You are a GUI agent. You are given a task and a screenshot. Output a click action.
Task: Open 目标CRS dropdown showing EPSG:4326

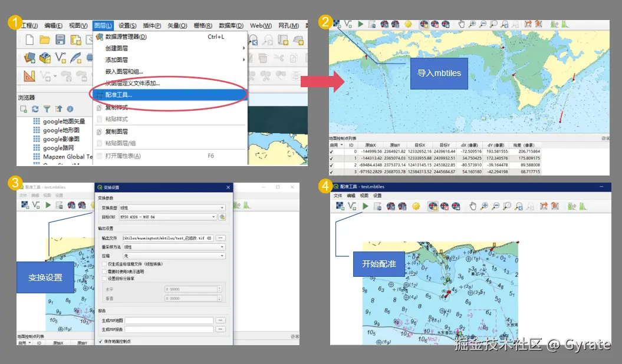pyautogui.click(x=168, y=217)
